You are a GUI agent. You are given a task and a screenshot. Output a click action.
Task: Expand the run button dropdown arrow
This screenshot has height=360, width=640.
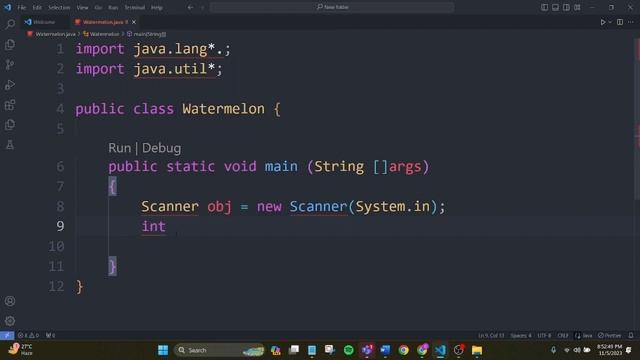[610, 22]
